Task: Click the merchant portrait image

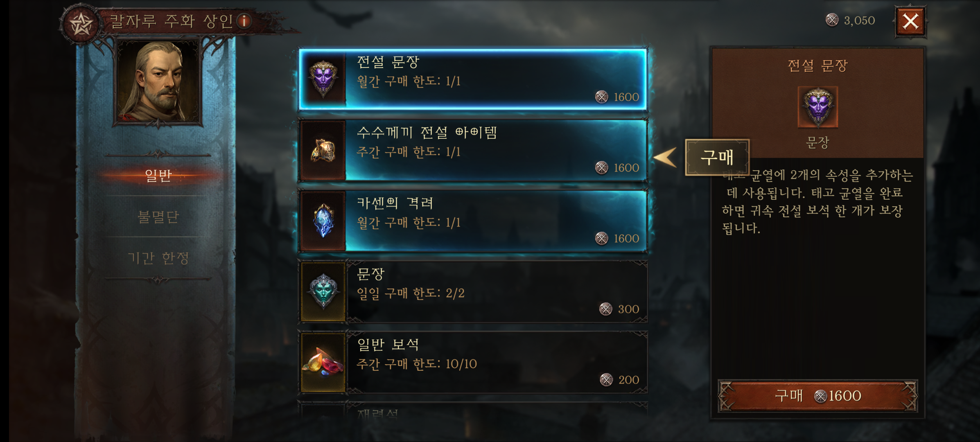Action: pyautogui.click(x=159, y=82)
